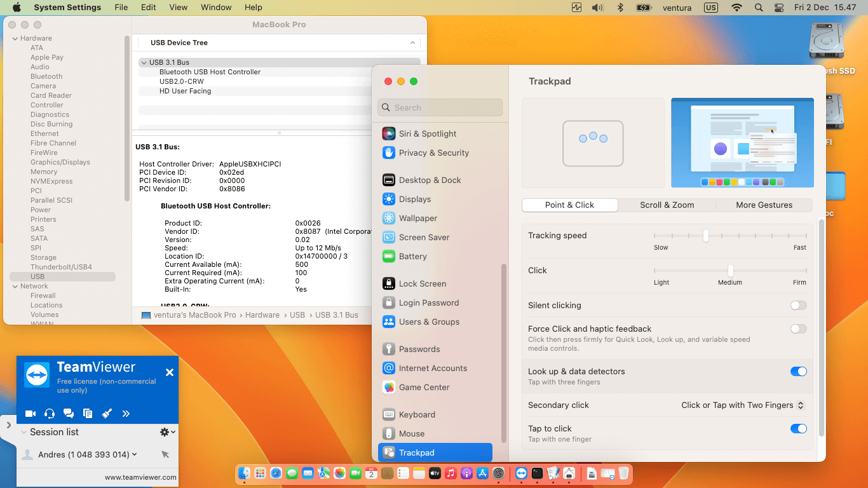
Task: Select Bluetooth USB Host Controller device
Action: coord(210,72)
